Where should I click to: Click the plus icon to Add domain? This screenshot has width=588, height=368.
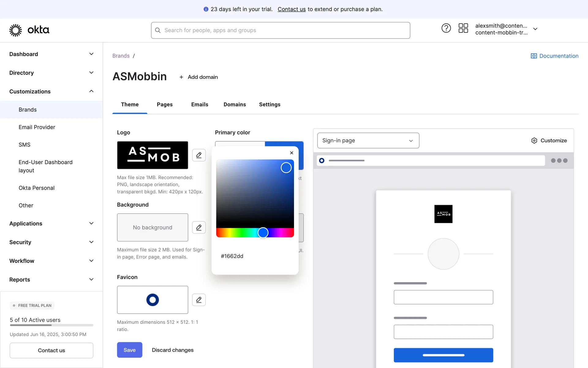pos(181,77)
